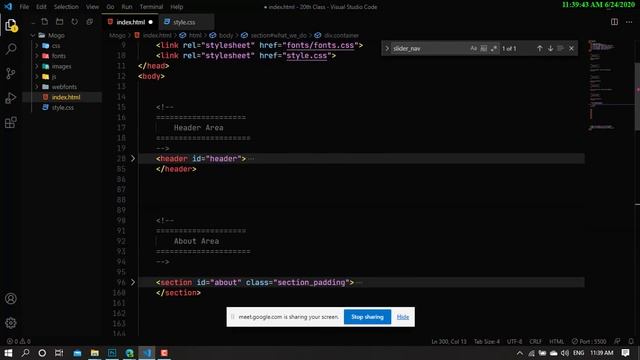Open the Go menu
Image resolution: width=640 pixels, height=360 pixels.
pos(110,7)
